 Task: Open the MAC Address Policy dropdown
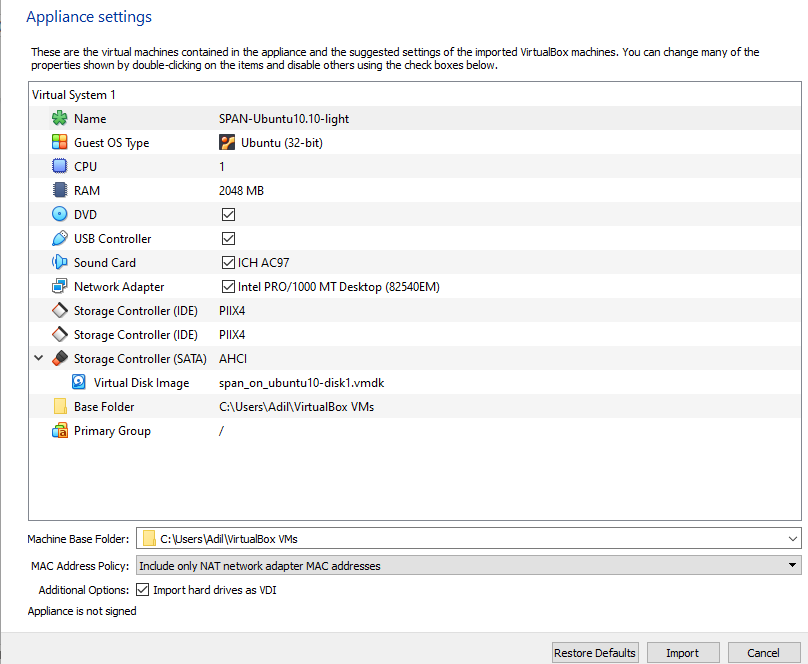point(468,566)
